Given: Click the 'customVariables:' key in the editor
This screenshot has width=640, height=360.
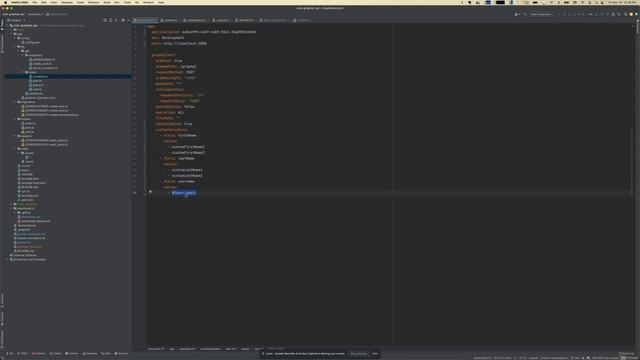Looking at the screenshot, I should [172, 129].
